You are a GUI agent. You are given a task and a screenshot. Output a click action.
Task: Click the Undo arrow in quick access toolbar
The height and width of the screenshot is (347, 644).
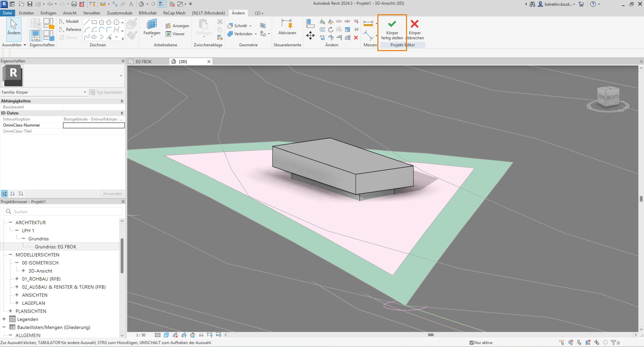click(50, 4)
